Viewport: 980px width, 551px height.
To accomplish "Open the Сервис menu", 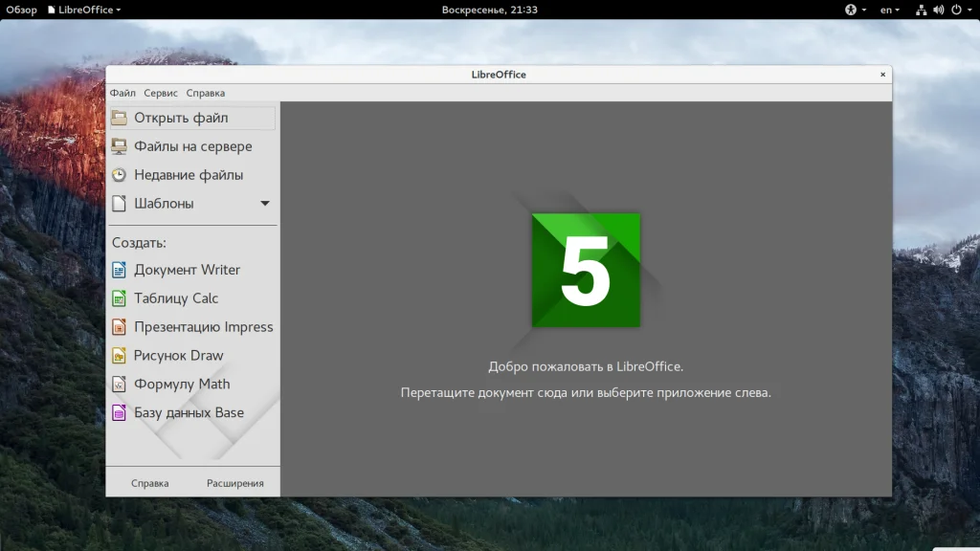I will [161, 93].
